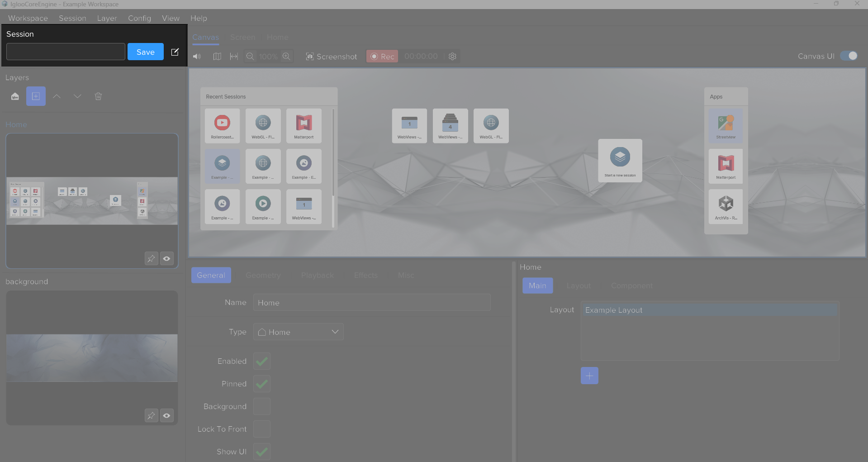Open the map view icon in canvas toolbar
This screenshot has height=462, width=868.
point(217,56)
